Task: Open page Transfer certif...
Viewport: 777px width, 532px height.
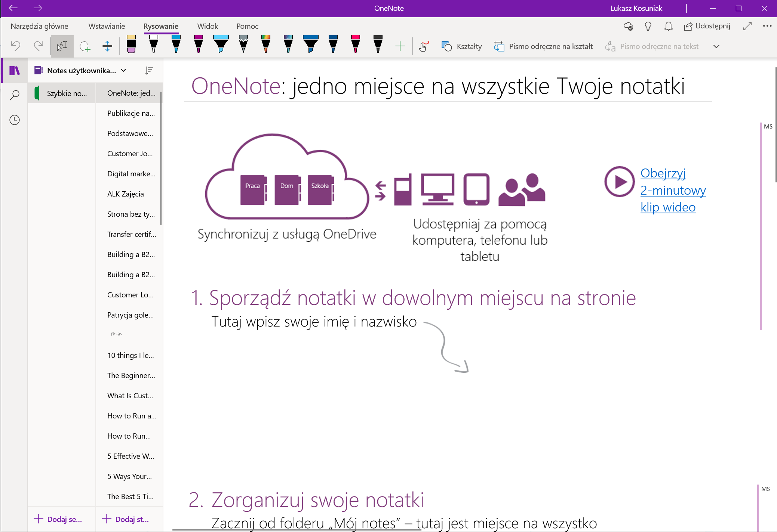Action: tap(129, 234)
